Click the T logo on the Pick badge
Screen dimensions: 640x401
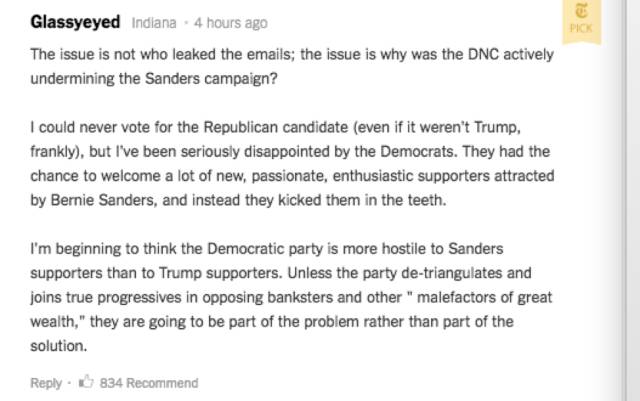coord(581,13)
